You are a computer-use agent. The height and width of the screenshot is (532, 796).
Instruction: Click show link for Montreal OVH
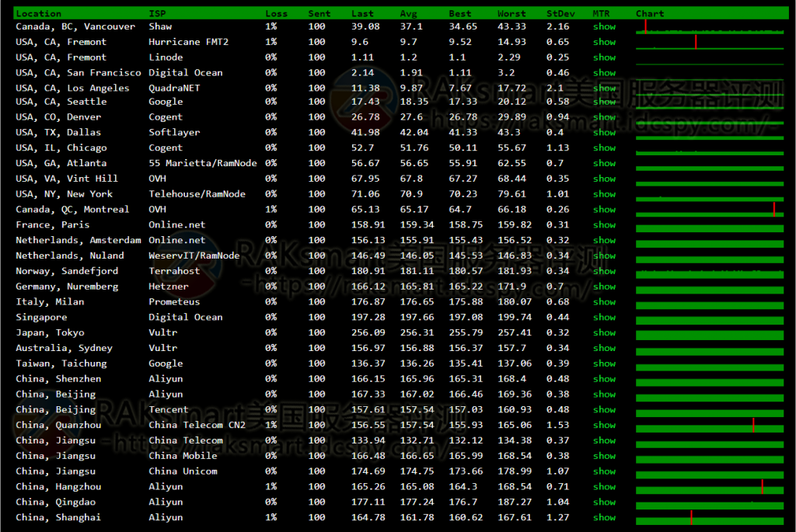click(x=604, y=210)
